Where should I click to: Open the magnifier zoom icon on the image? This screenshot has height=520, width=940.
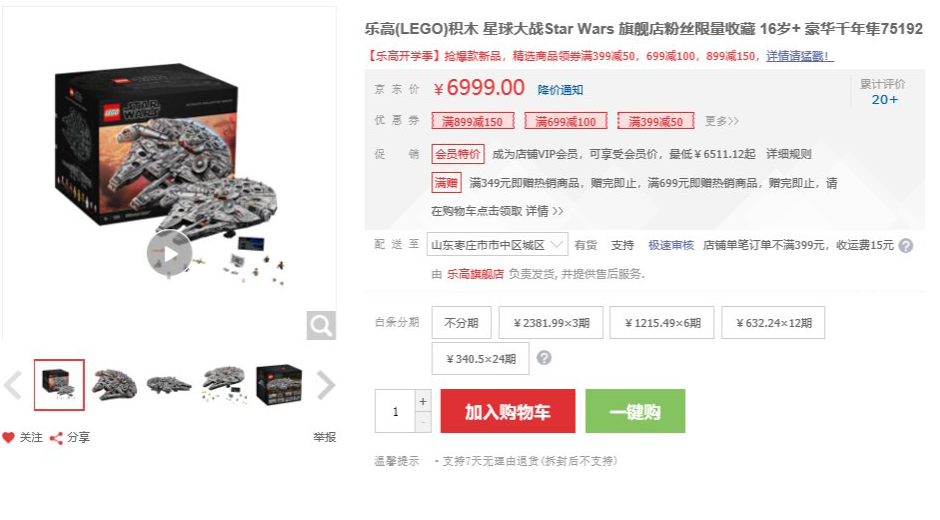tap(321, 325)
